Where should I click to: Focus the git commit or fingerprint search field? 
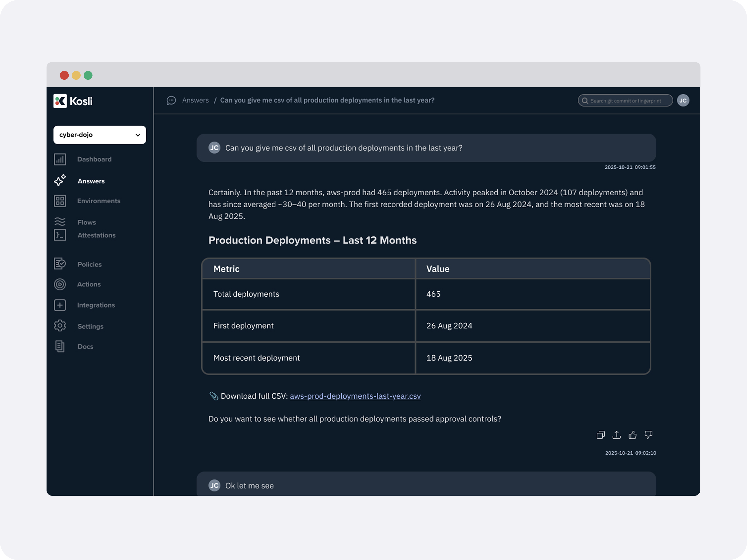pos(625,101)
